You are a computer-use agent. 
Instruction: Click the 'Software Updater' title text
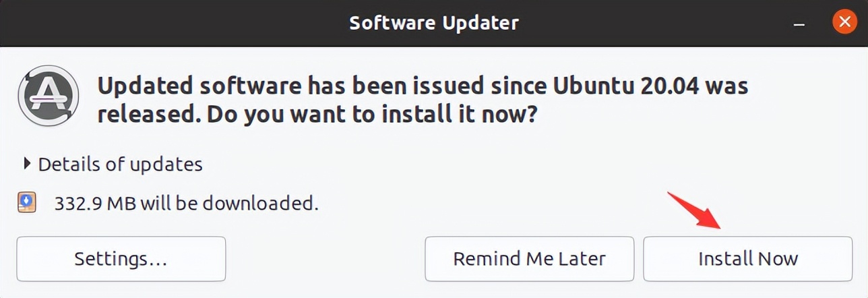tap(434, 23)
